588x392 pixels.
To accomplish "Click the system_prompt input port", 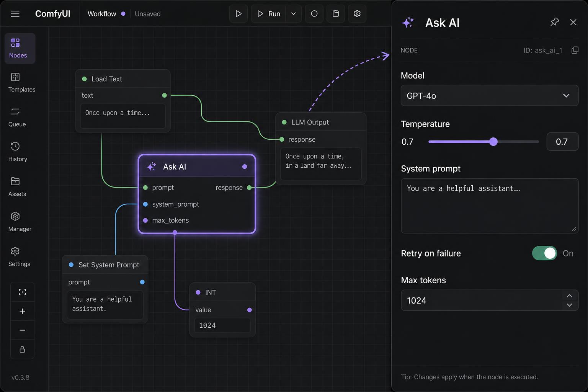I will 145,204.
